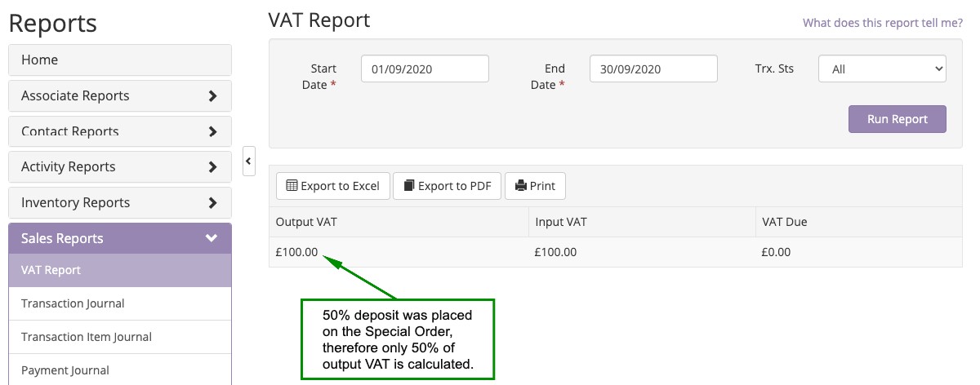Open the Trx. Sts dropdown showing All
The height and width of the screenshot is (385, 980).
coord(882,69)
